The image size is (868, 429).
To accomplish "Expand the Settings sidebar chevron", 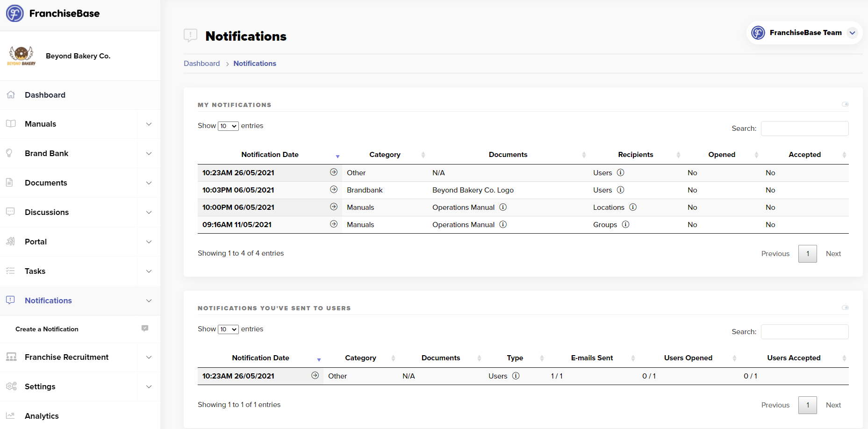I will pyautogui.click(x=149, y=386).
